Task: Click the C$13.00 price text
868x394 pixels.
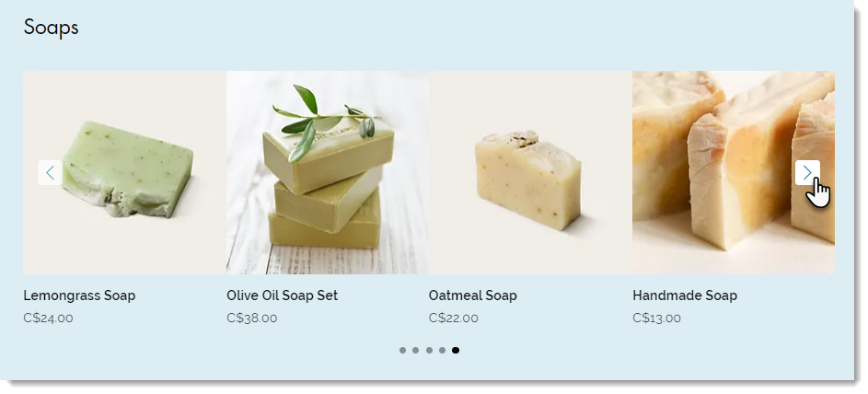Action: (x=656, y=319)
